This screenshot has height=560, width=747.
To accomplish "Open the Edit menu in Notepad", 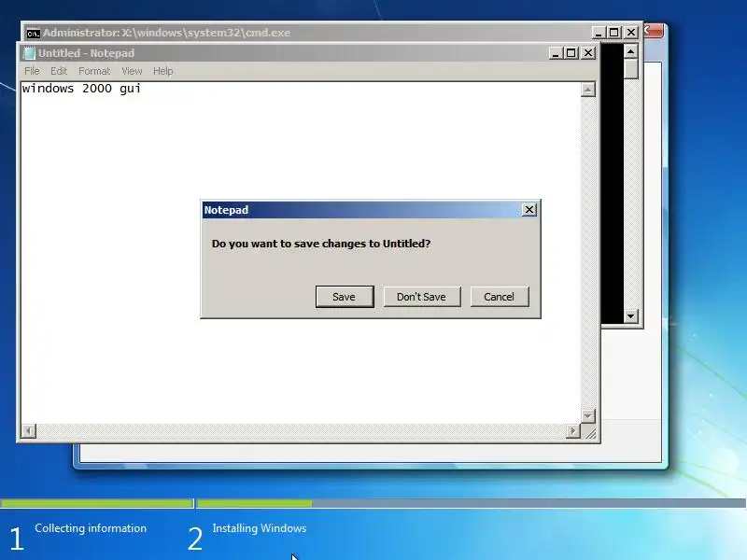I will coord(59,71).
